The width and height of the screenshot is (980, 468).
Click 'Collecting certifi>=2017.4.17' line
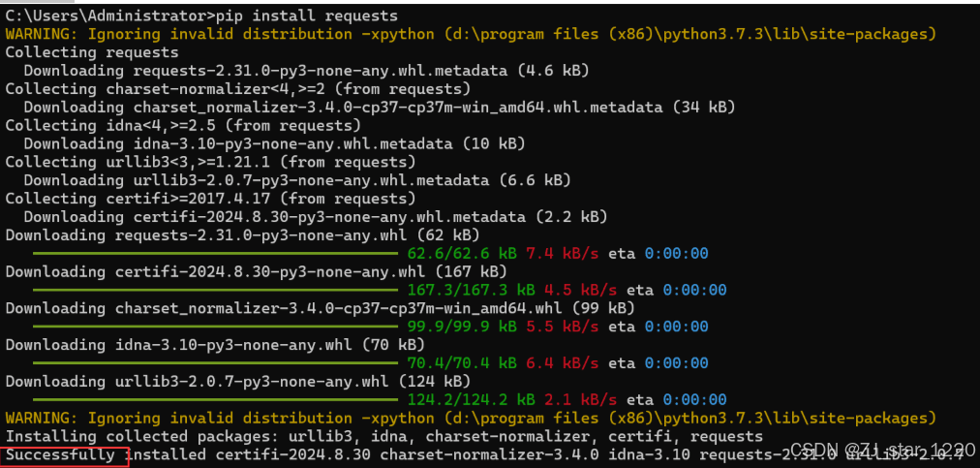point(211,199)
